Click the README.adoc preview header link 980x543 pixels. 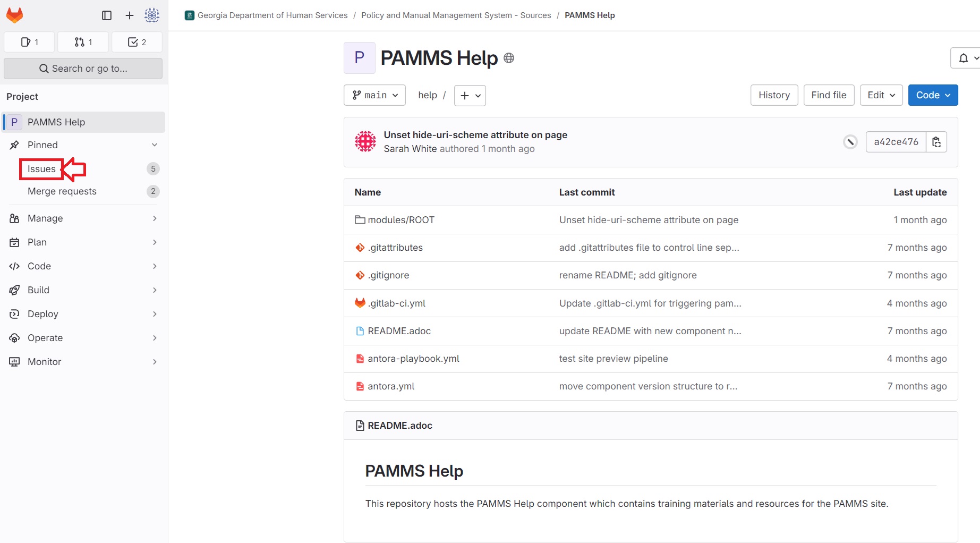[x=400, y=426]
